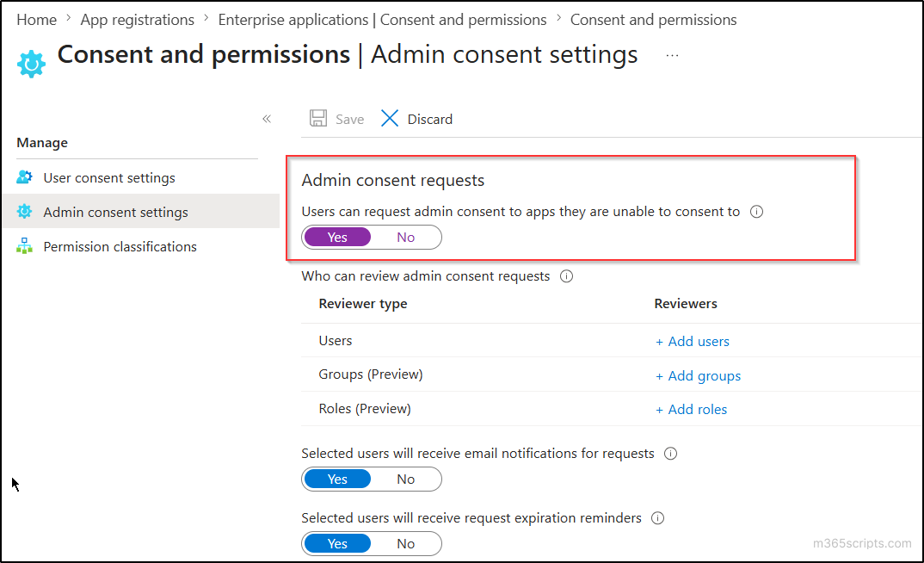Set admin consent requests to Yes
Image resolution: width=924 pixels, height=563 pixels.
(337, 237)
